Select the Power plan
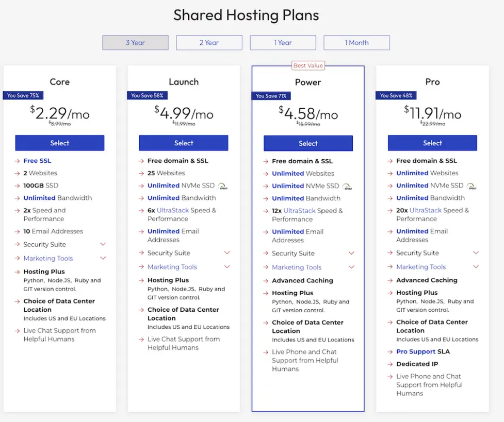 click(x=308, y=143)
